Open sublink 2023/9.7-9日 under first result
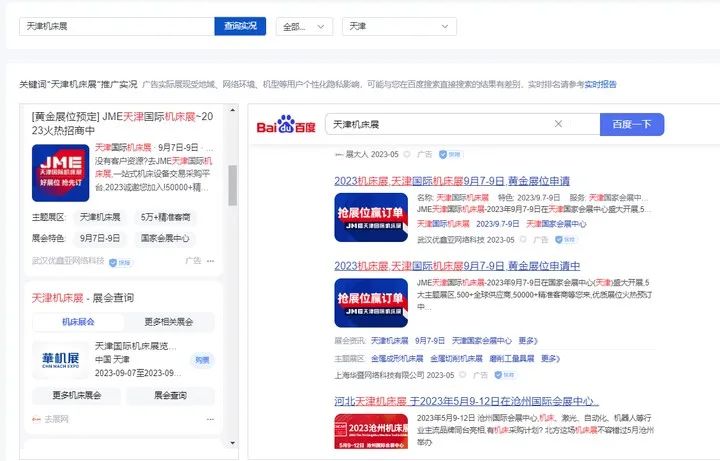Screen dimensions: 720x461 (498, 224)
